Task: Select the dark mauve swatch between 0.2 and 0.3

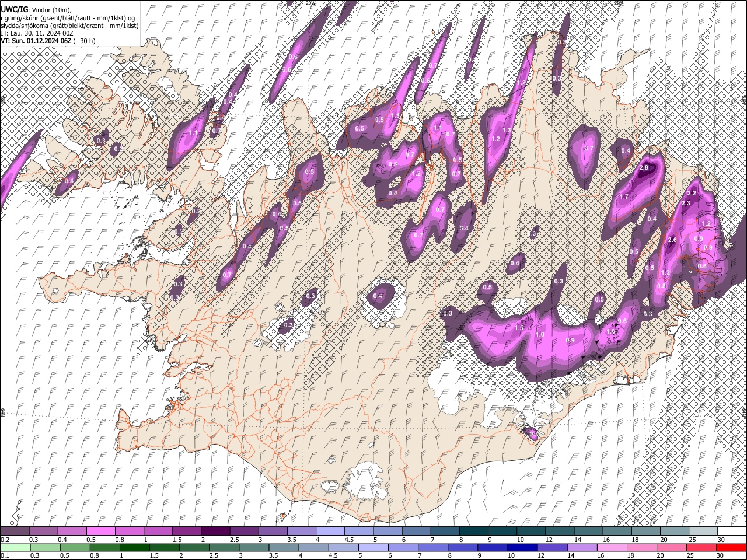Action: 15,531
